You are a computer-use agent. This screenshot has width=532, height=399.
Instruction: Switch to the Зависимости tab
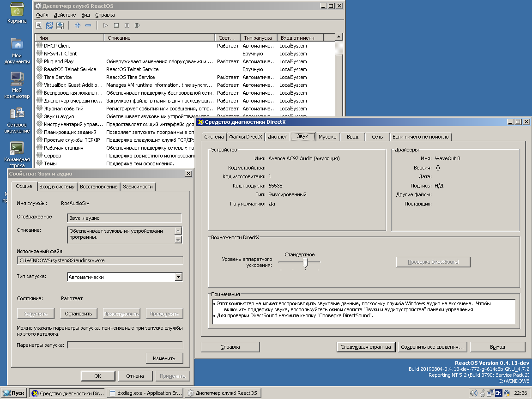138,187
